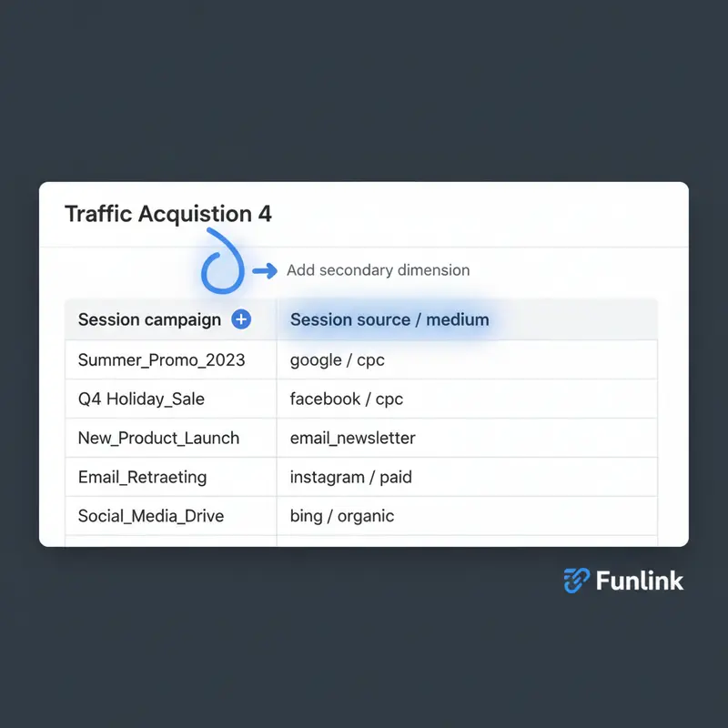Image resolution: width=728 pixels, height=728 pixels.
Task: Click the google / cpc cell
Action: click(x=337, y=359)
